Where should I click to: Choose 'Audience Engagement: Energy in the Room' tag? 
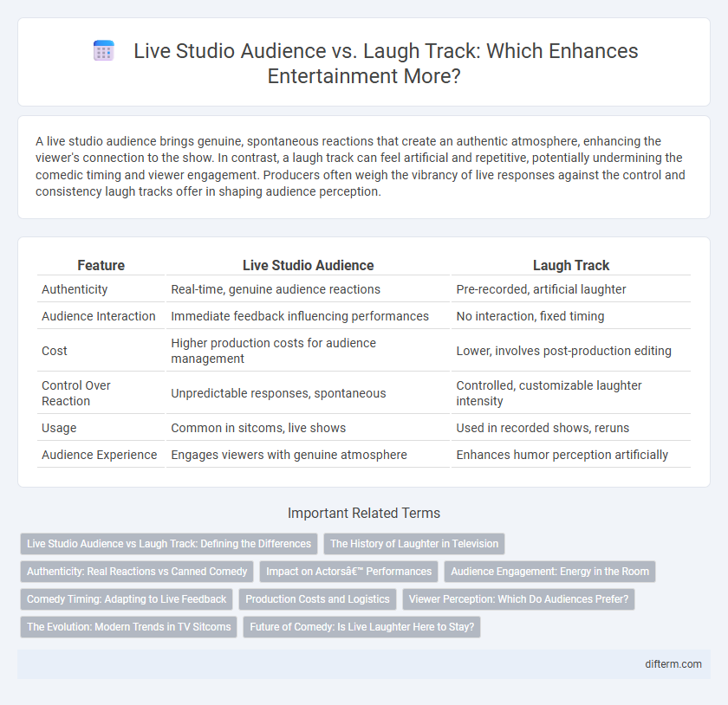click(549, 572)
